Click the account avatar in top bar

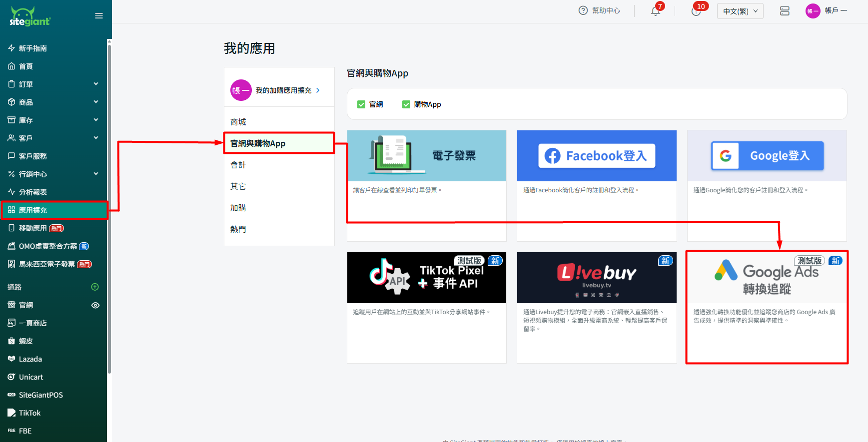click(813, 11)
